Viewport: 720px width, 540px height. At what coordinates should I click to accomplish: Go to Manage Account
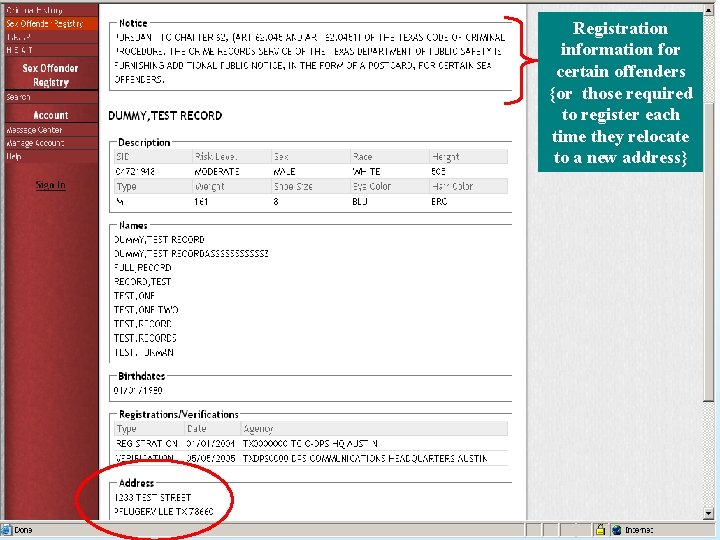51,143
